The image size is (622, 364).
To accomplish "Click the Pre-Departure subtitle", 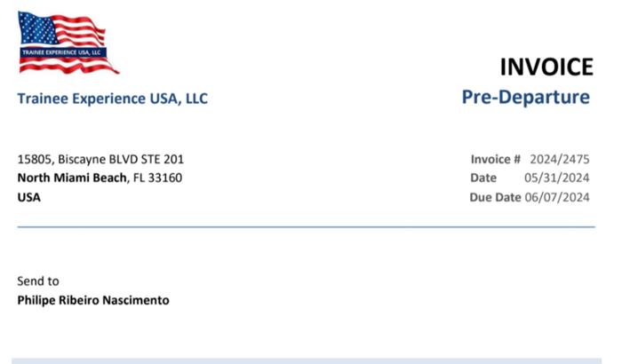I will [525, 97].
